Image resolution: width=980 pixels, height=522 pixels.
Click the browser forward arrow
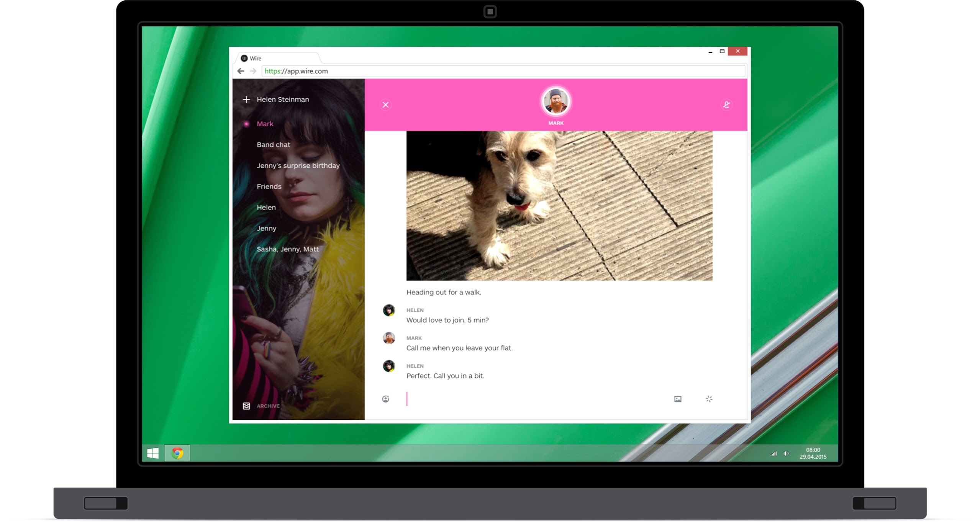click(253, 71)
